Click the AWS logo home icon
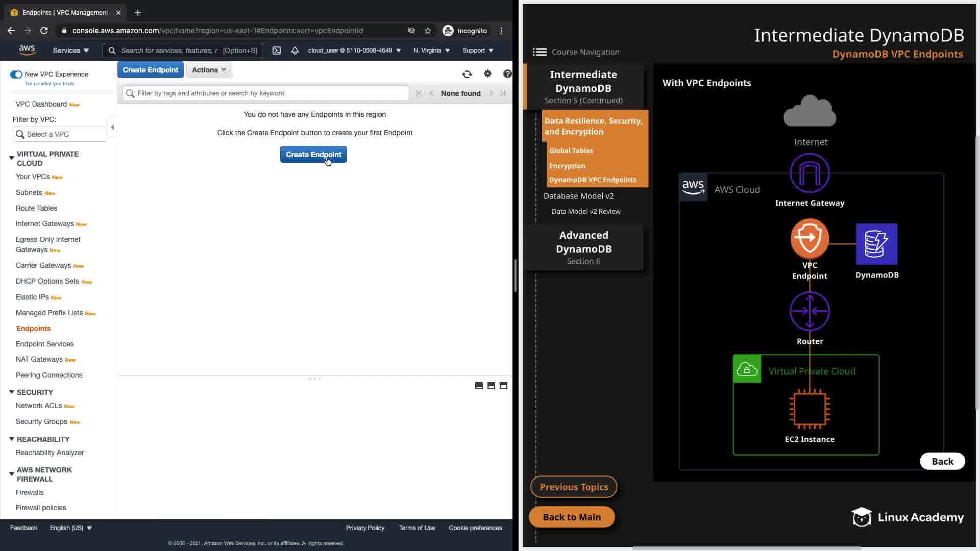Viewport: 980px width, 551px height. pos(27,50)
